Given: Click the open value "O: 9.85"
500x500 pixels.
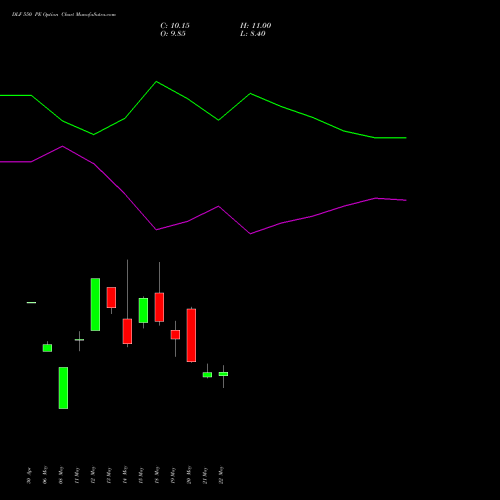Looking at the screenshot, I should click(173, 34).
